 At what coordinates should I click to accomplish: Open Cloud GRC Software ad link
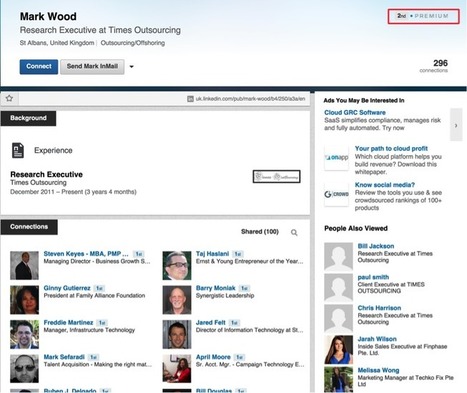(355, 113)
